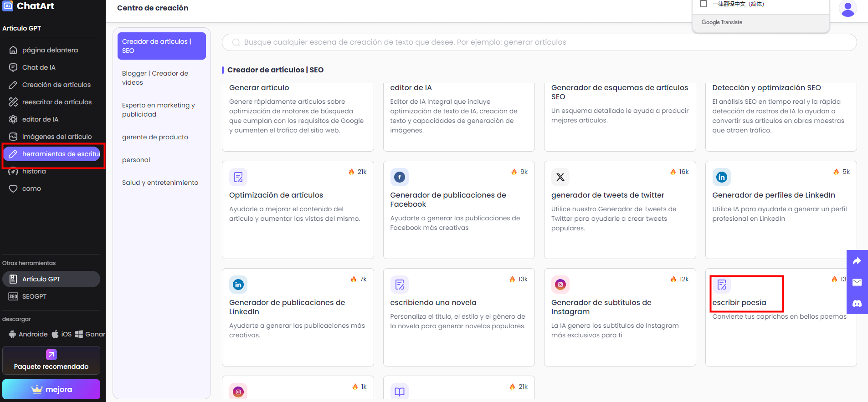Click the editor de IA sidebar icon
Viewport: 868px width, 402px height.
point(13,119)
